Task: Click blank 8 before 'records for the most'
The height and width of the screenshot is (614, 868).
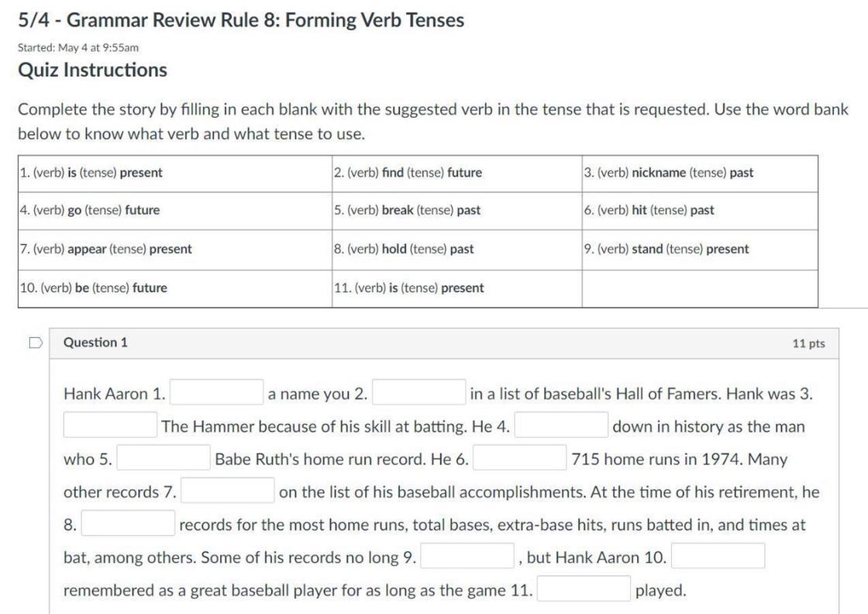Action: (129, 524)
